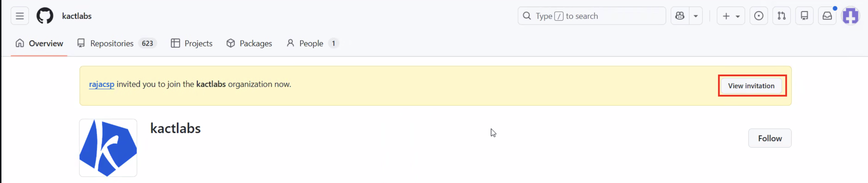Click the View invitation button
868x183 pixels.
click(751, 86)
